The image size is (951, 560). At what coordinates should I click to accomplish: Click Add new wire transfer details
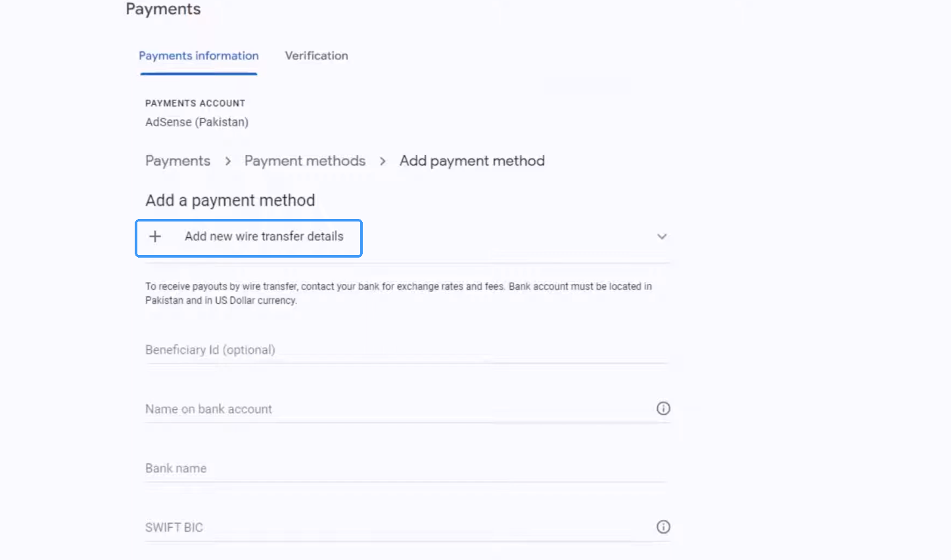(x=264, y=237)
